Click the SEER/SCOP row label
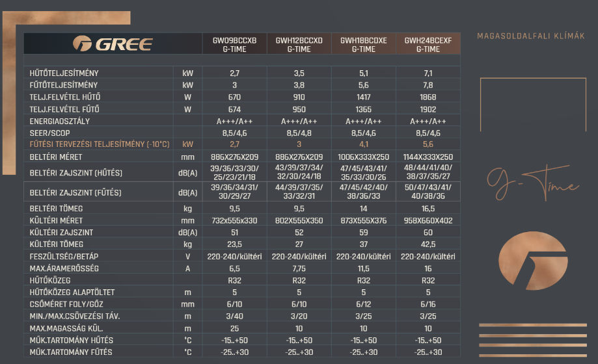The height and width of the screenshot is (364, 598). 50,133
